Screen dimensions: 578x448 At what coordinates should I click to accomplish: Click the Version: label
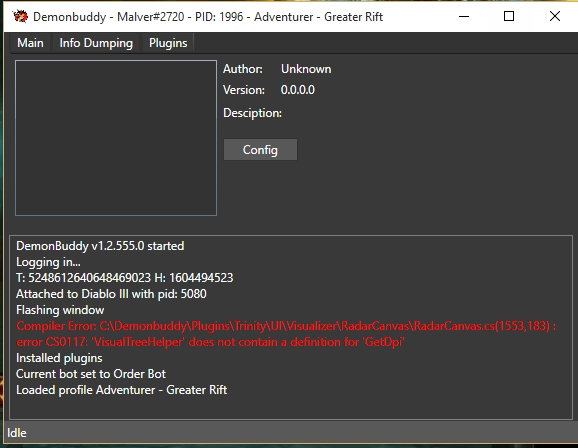[244, 90]
